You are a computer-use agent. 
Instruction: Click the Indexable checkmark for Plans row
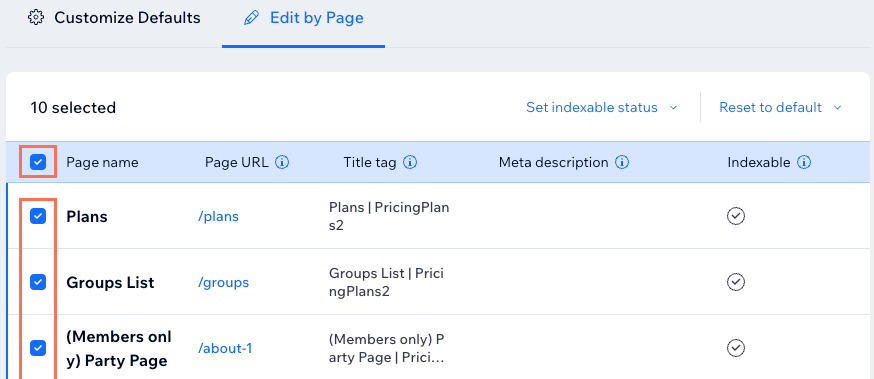(736, 216)
